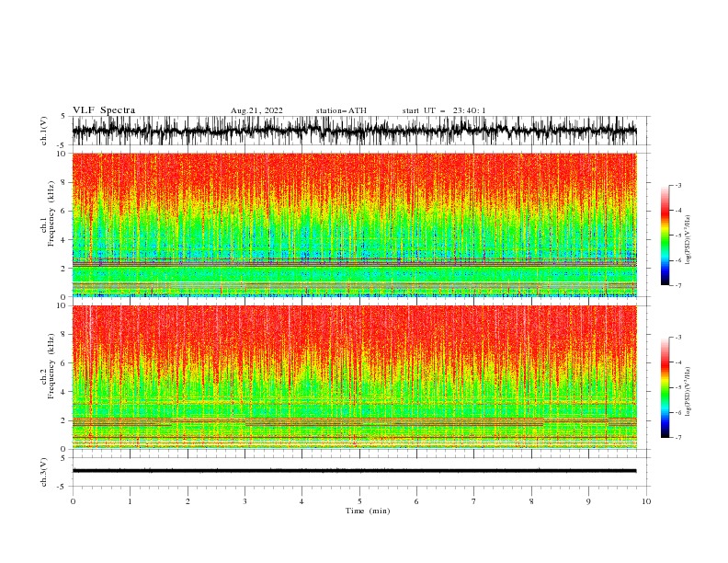Select the date text "Aug.21, 2022"
This screenshot has height=563, width=728.
(x=256, y=110)
